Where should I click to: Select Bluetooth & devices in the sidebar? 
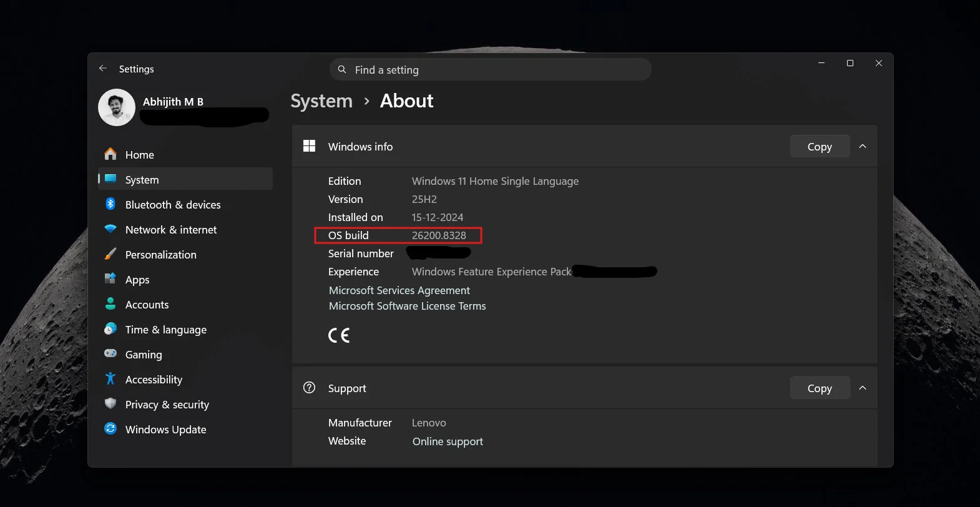click(185, 204)
